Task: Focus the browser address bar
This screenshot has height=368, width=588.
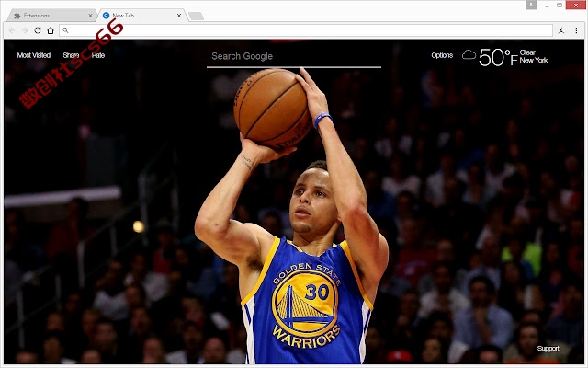Action: tap(306, 30)
